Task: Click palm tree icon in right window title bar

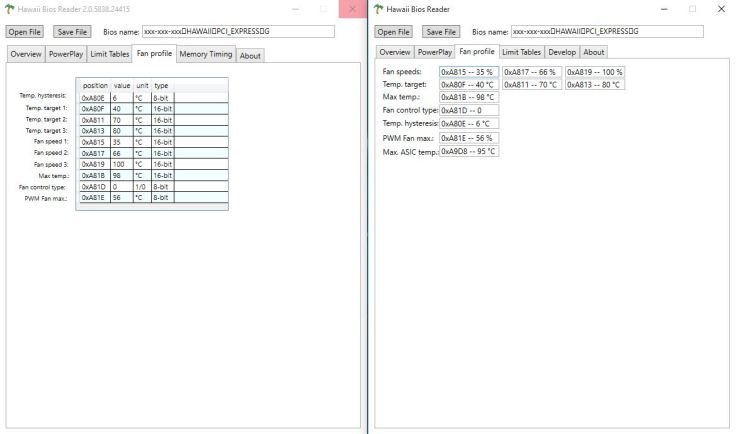Action: [x=380, y=9]
